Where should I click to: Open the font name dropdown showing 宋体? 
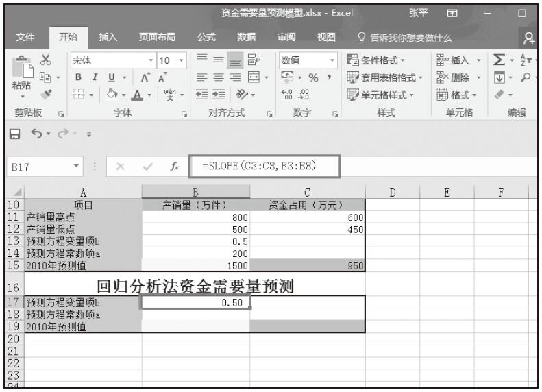tap(103, 60)
